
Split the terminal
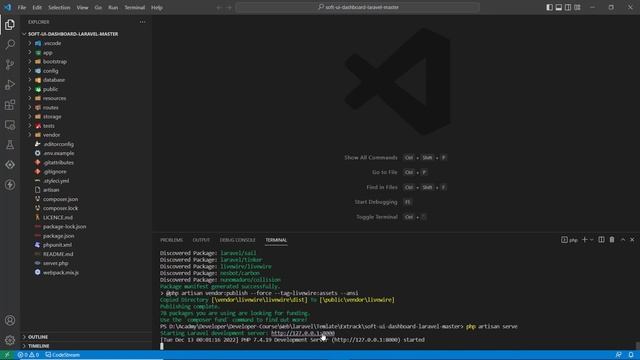(x=601, y=240)
